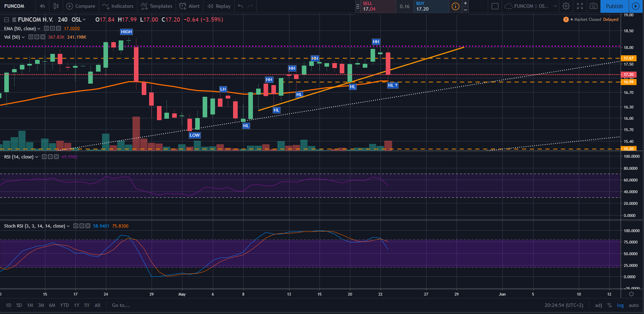The image size is (644, 314).
Task: Remove the RSI indicator
Action: click(56, 157)
